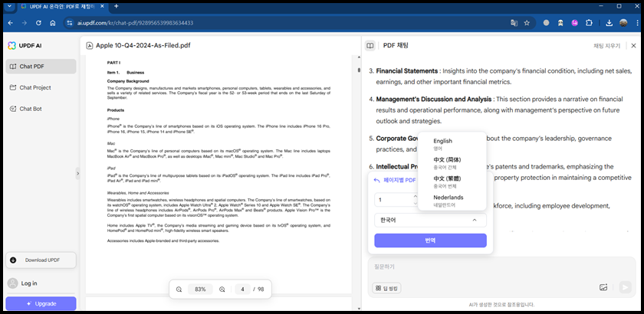Click the zoom in magnifier icon

[x=222, y=289]
